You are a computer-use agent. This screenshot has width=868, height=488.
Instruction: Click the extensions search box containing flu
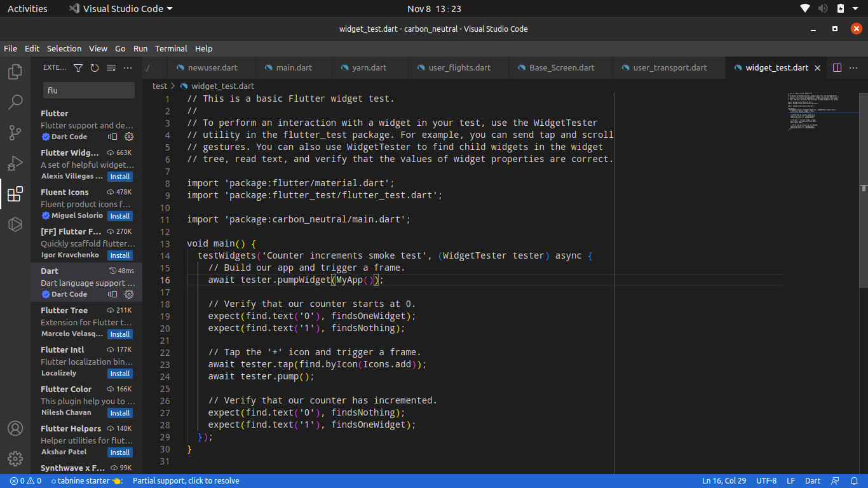tap(88, 90)
